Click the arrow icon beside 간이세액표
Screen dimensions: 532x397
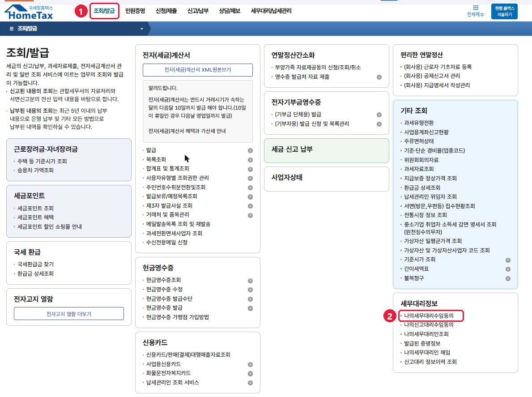(x=508, y=269)
